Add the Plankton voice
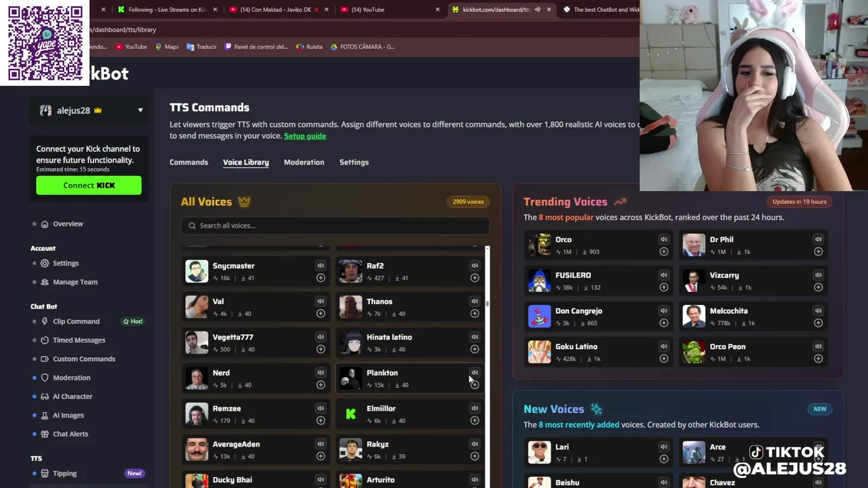The image size is (868, 488). click(x=475, y=385)
